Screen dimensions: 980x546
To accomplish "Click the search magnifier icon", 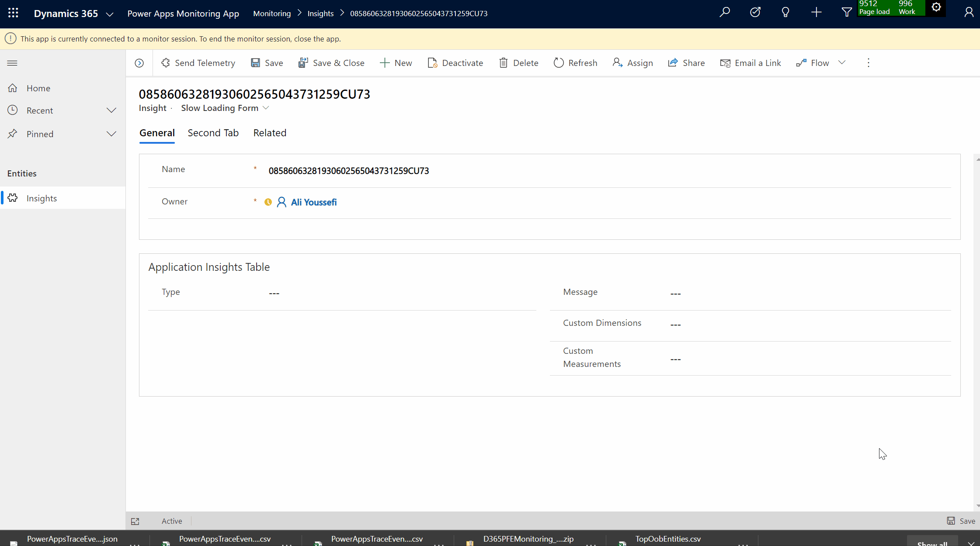I will click(x=725, y=12).
